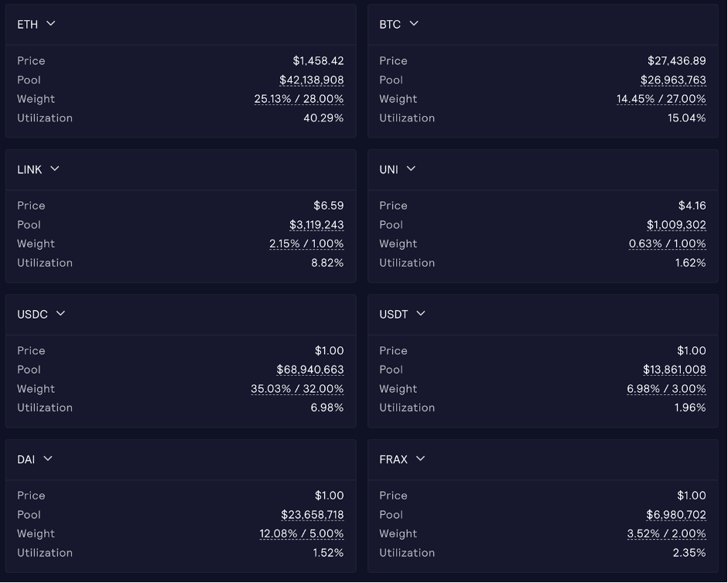Open the USDT token dropdown chevron
728x583 pixels.
[421, 314]
